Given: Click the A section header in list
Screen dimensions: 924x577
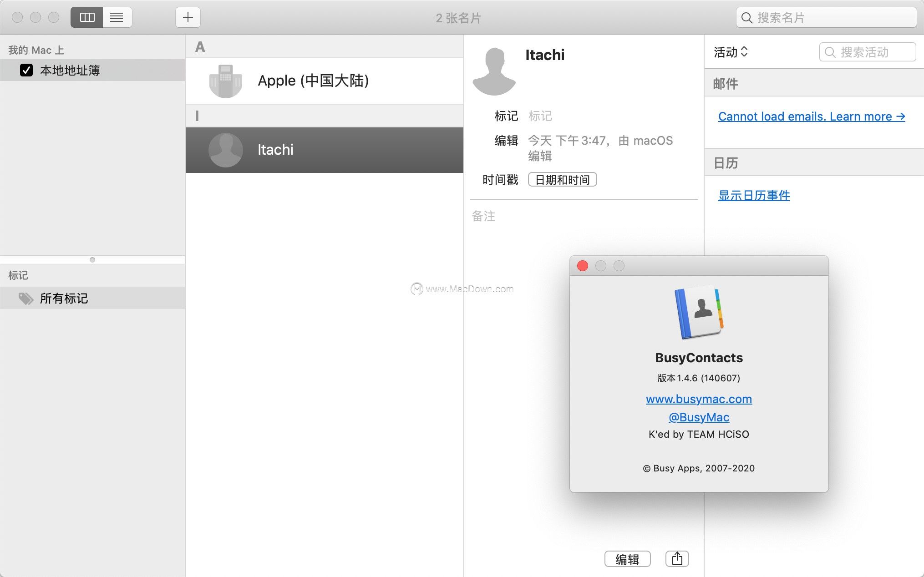Looking at the screenshot, I should point(325,46).
